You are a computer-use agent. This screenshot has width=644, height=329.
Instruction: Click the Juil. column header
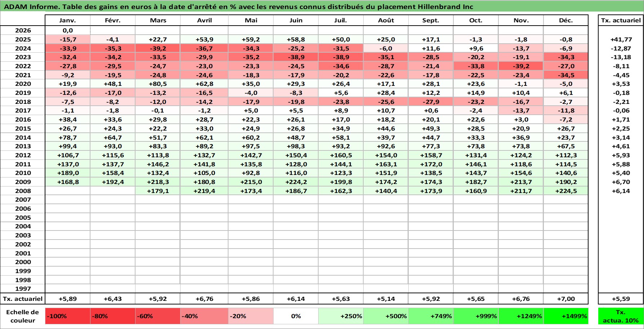pos(341,20)
